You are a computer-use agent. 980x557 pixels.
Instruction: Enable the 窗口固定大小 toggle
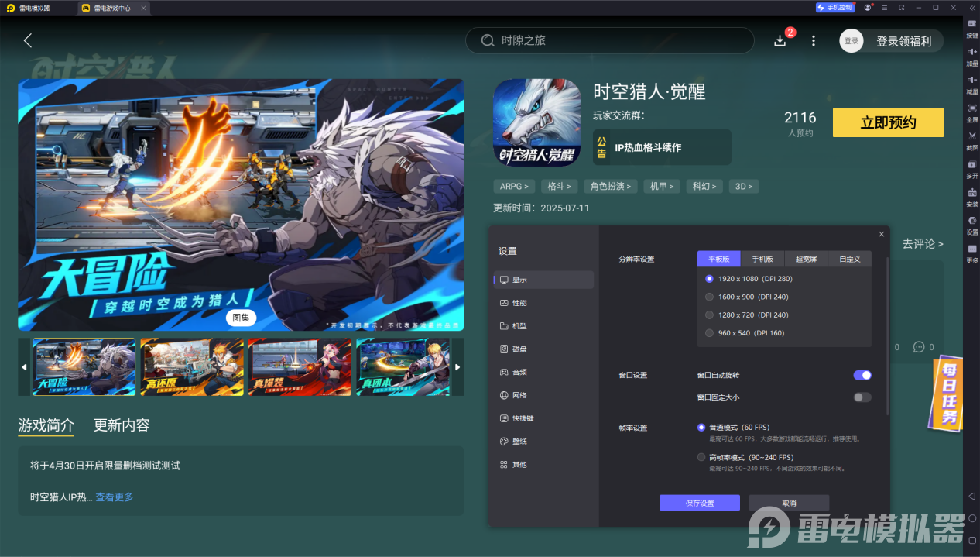(862, 397)
